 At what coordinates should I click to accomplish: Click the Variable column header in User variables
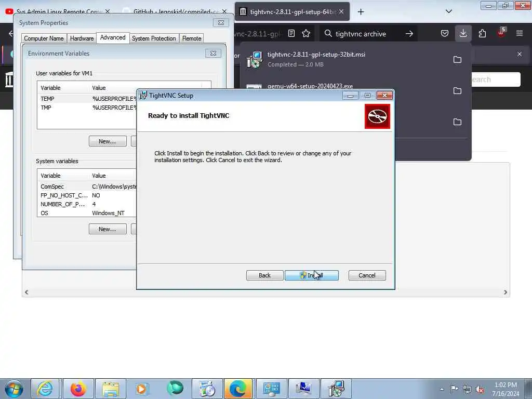click(x=64, y=88)
